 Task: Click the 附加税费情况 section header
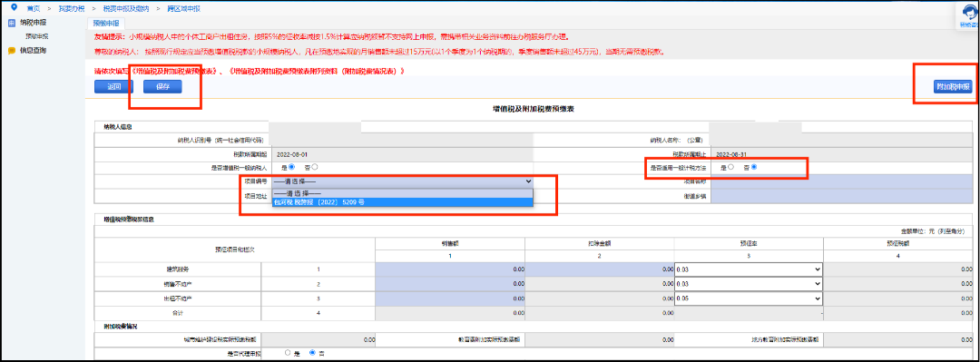click(120, 327)
